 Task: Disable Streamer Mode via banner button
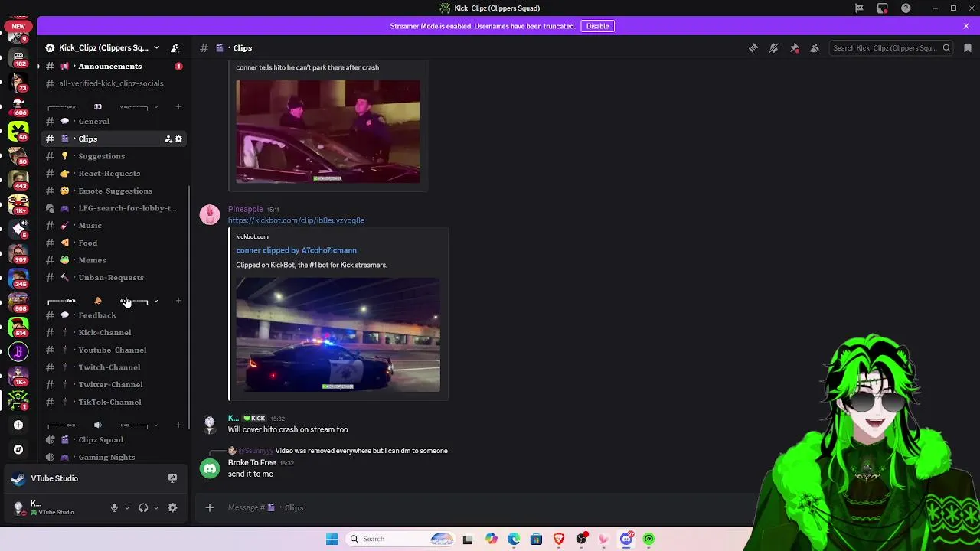pyautogui.click(x=597, y=26)
